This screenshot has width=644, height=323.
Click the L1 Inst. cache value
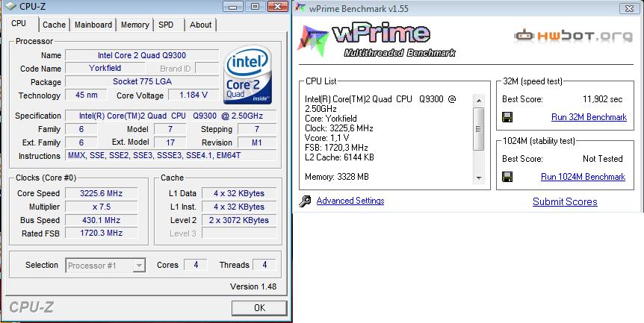(239, 207)
